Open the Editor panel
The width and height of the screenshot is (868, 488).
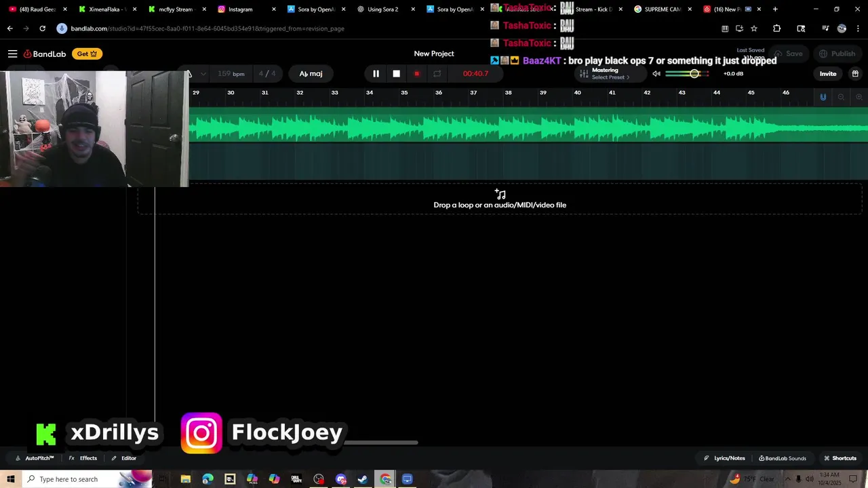click(x=124, y=458)
